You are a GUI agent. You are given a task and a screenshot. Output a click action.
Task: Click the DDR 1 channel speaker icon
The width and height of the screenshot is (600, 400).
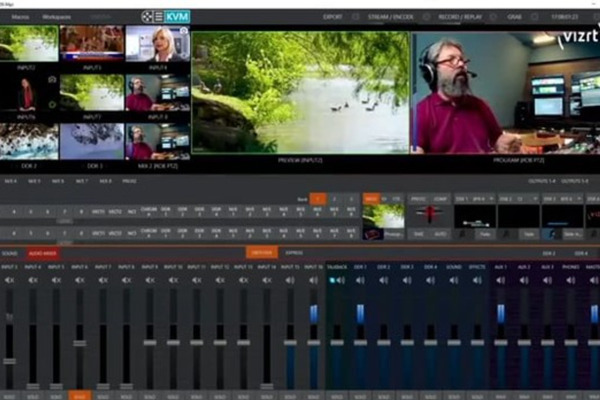click(x=359, y=280)
